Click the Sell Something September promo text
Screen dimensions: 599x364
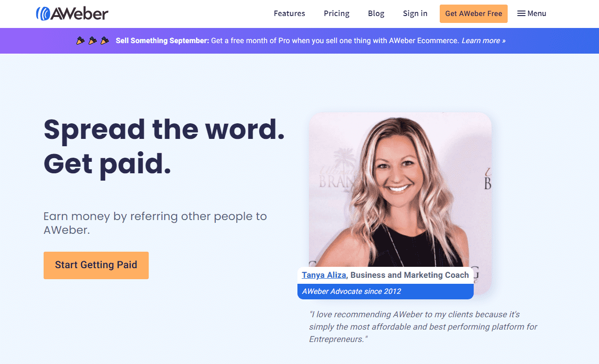coord(162,41)
